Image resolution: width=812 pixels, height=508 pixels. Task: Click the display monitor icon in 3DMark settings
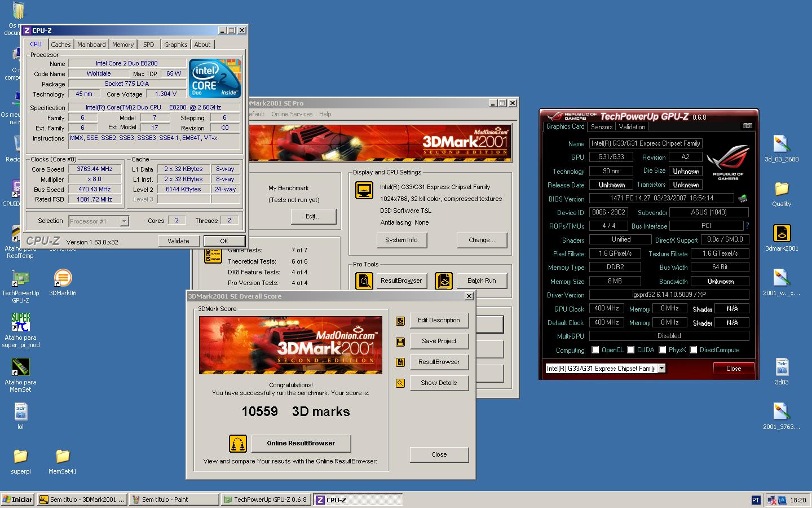pyautogui.click(x=364, y=190)
